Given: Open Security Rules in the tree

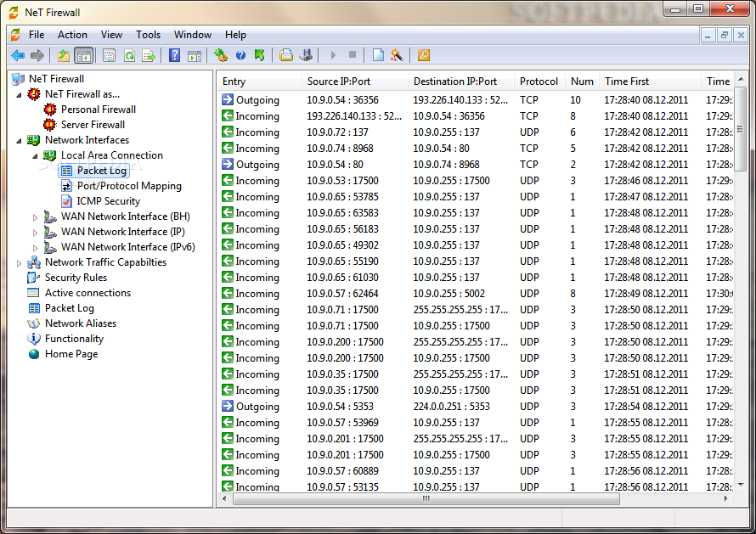Looking at the screenshot, I should (76, 278).
